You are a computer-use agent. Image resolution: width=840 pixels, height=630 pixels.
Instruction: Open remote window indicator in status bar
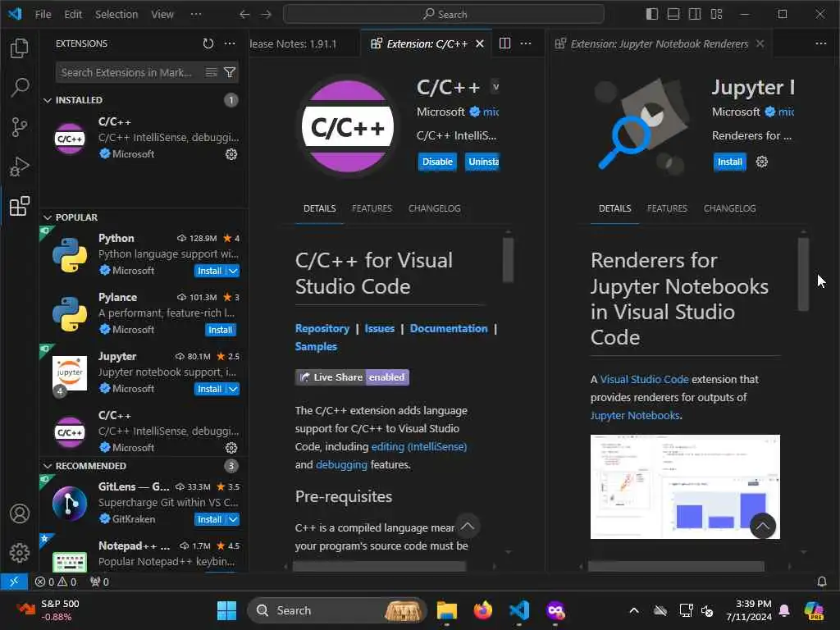click(14, 582)
